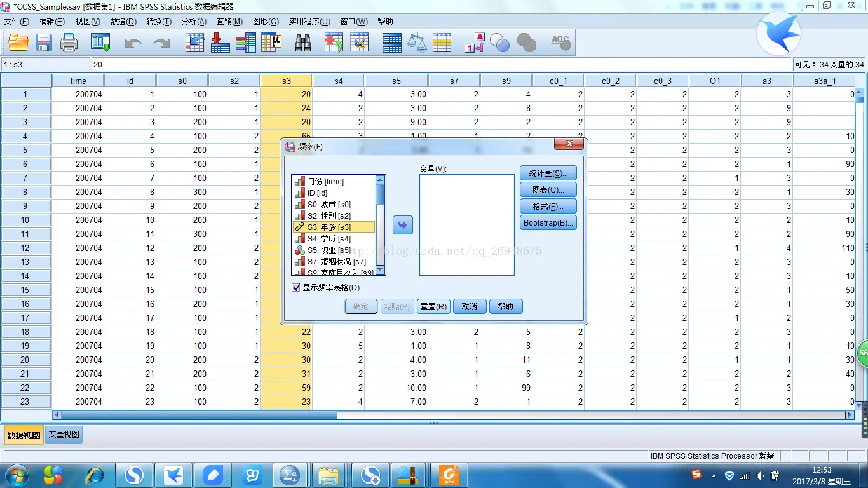The image size is (868, 488).
Task: Click the Run descriptive statistics mu icon
Action: point(271,43)
